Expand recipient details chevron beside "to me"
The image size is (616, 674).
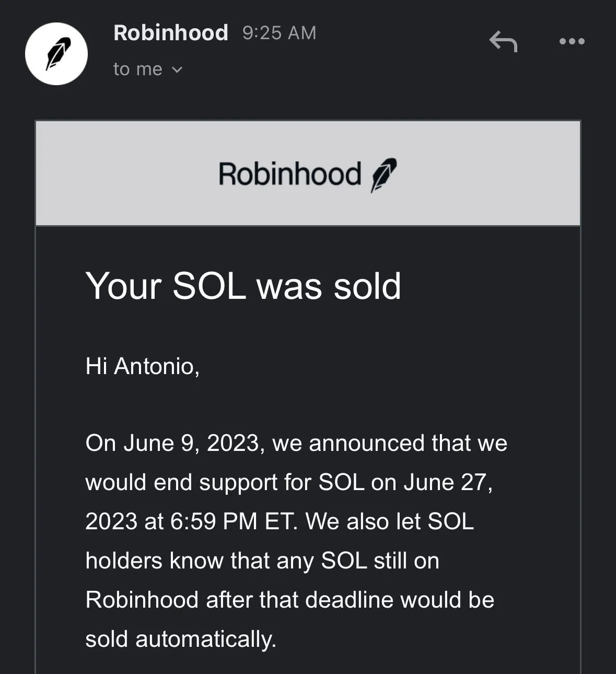click(x=177, y=69)
